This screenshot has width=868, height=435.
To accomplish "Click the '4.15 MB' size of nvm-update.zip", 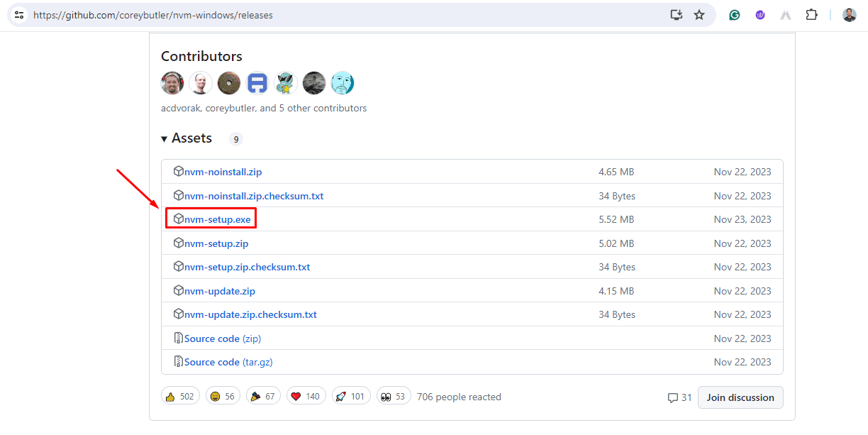I will click(616, 291).
